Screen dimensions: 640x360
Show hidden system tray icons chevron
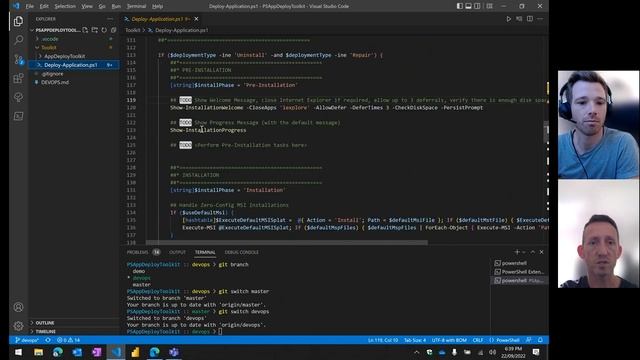point(416,352)
